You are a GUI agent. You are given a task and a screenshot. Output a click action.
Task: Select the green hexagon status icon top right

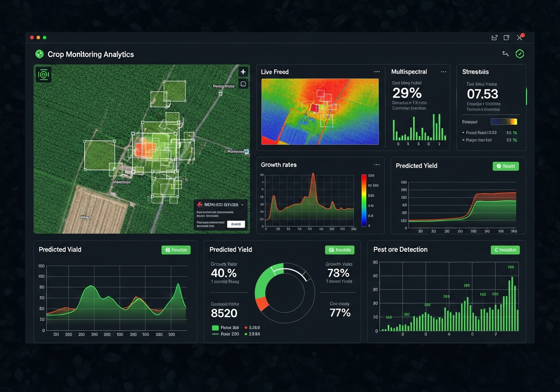pos(520,54)
